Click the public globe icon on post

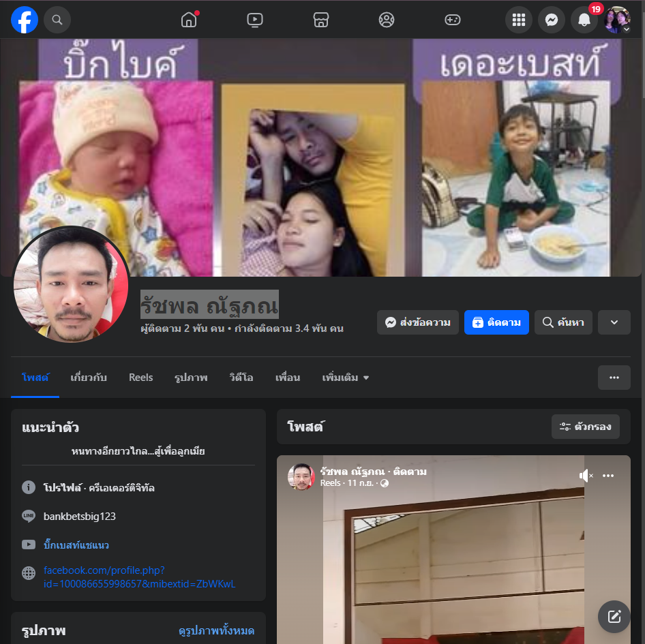[384, 483]
